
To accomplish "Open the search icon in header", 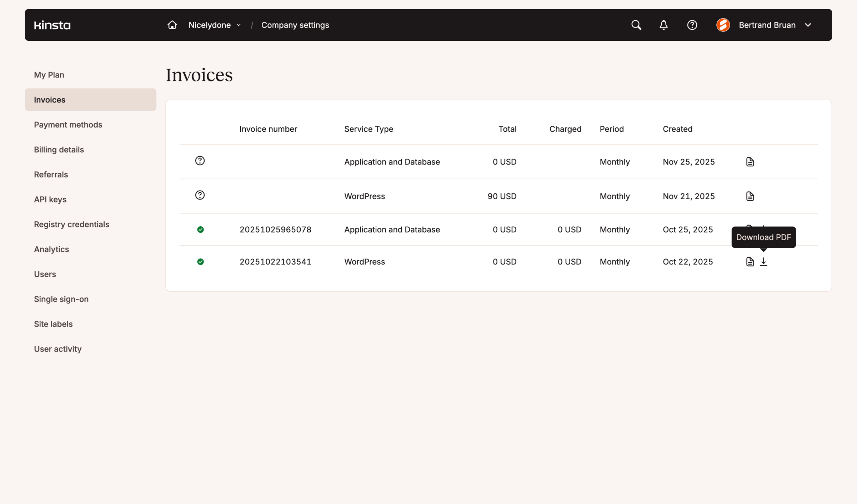I will tap(636, 25).
